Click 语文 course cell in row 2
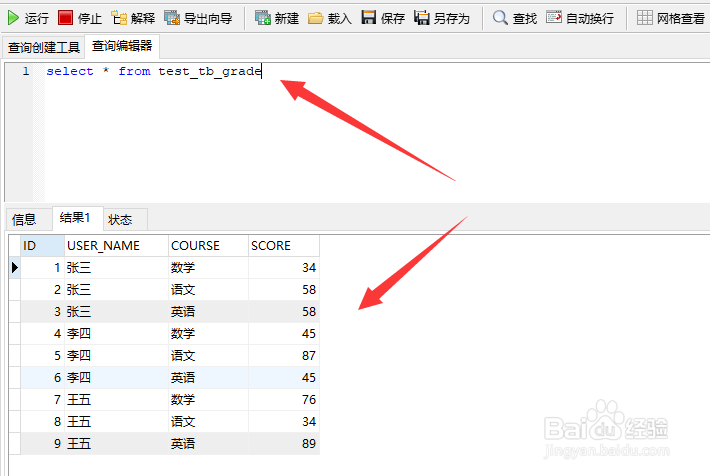Screen dimensions: 710x476 [208, 289]
